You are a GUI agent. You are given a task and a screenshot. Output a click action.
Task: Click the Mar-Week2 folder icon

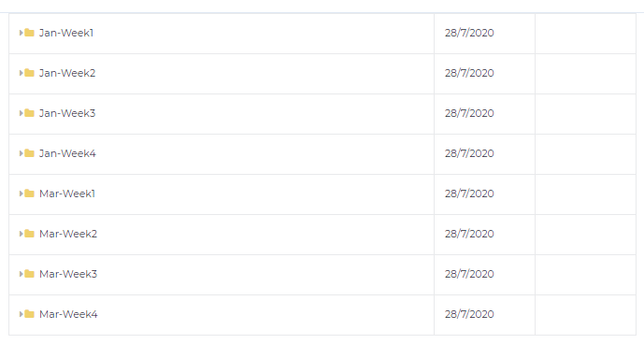coord(29,234)
